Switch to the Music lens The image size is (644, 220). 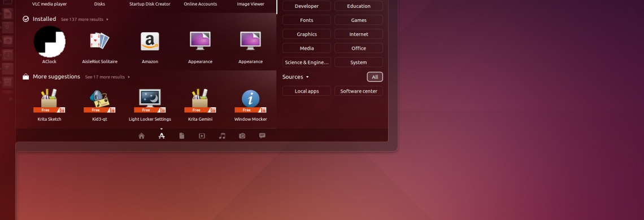(222, 136)
